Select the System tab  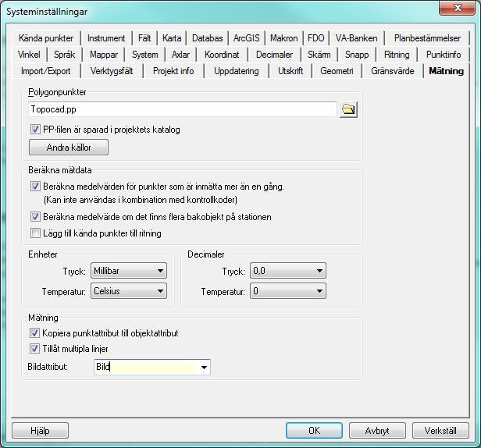pyautogui.click(x=144, y=55)
